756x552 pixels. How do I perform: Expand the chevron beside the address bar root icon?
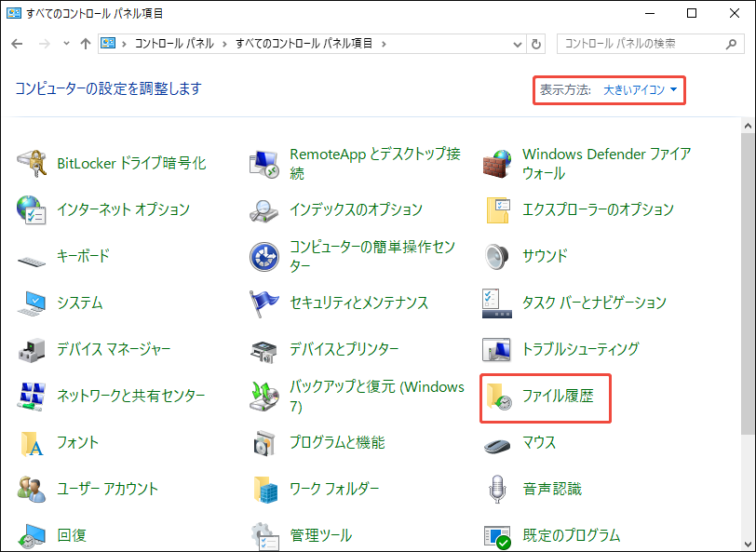(124, 45)
